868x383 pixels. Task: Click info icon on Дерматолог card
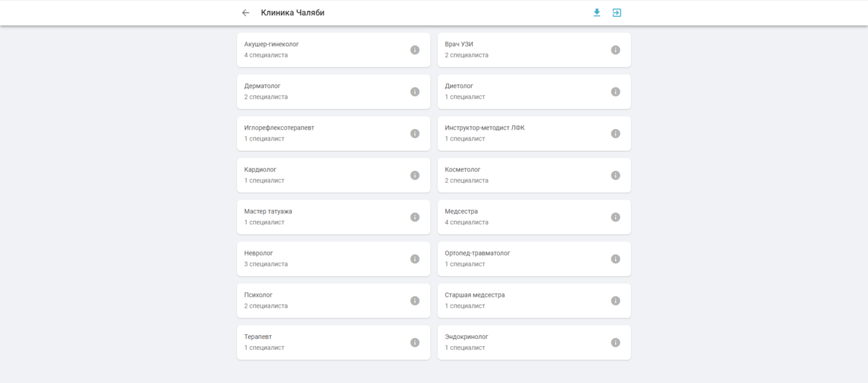415,92
